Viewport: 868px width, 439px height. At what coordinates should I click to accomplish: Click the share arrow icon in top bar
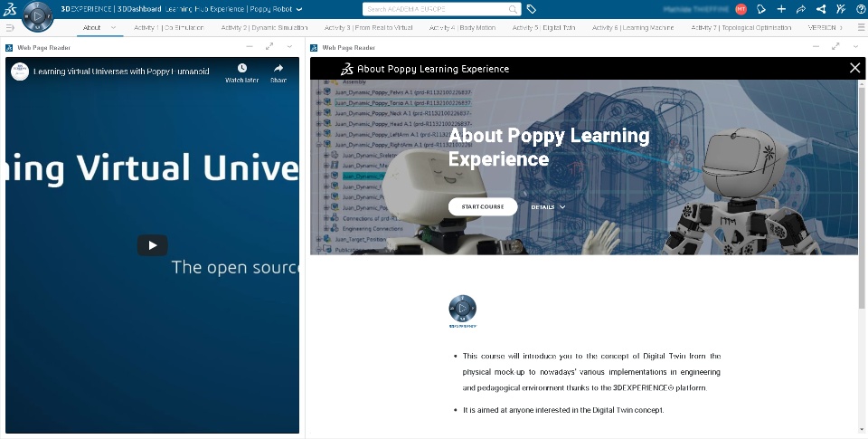(x=801, y=9)
